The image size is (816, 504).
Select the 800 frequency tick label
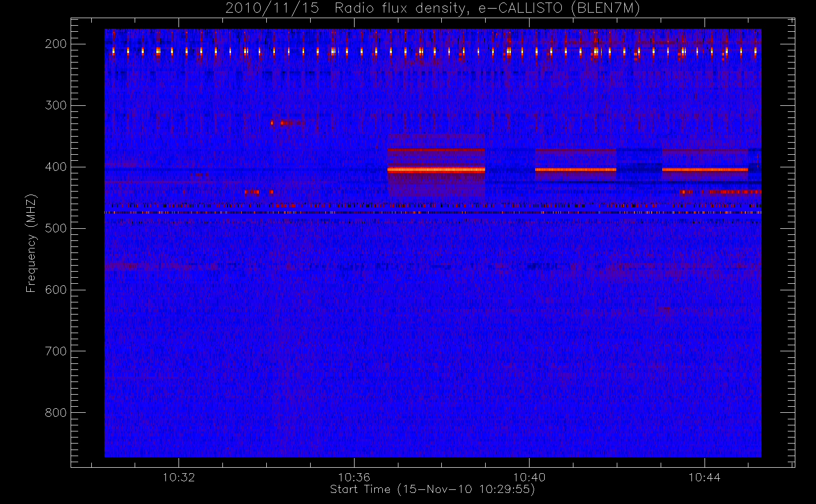pyautogui.click(x=56, y=413)
